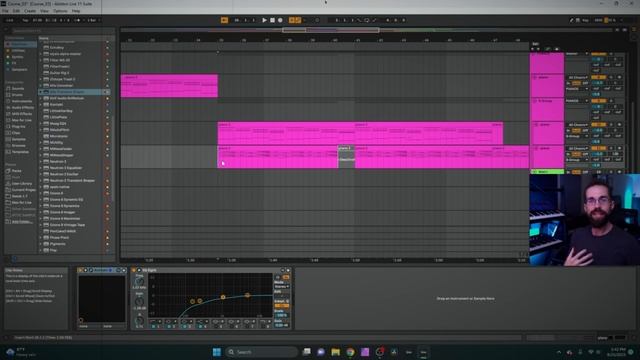Click the Windows taskbar Search box
The width and height of the screenshot is (640, 360).
click(261, 352)
